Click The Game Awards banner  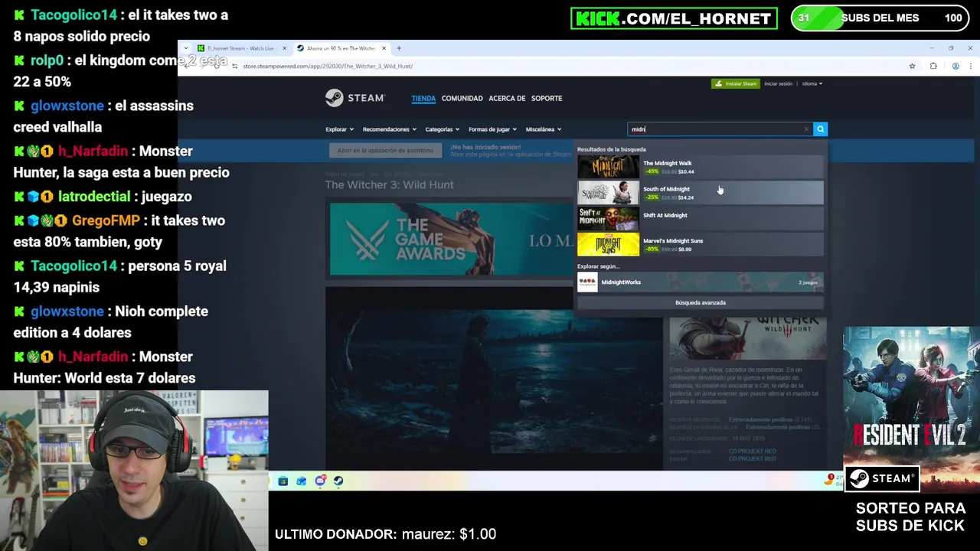(452, 239)
